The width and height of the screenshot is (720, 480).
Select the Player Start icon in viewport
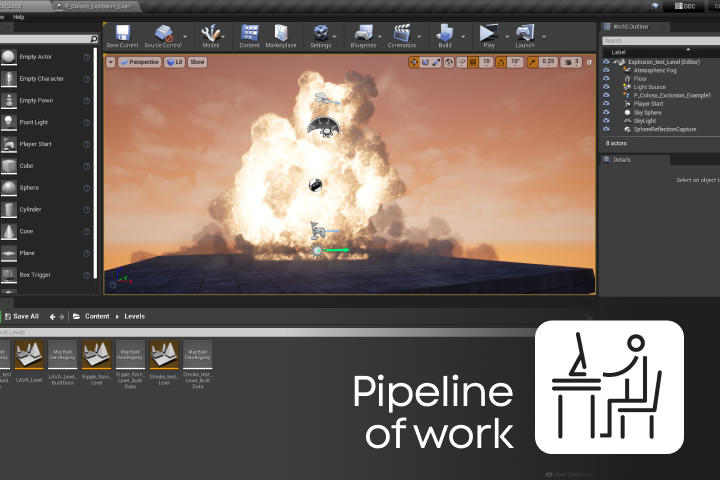tap(317, 230)
